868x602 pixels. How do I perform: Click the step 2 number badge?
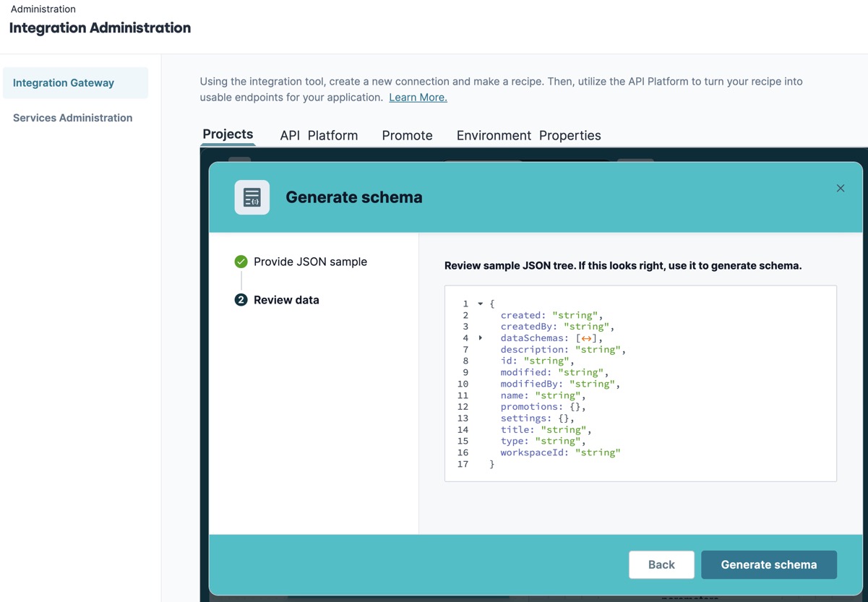pyautogui.click(x=241, y=300)
